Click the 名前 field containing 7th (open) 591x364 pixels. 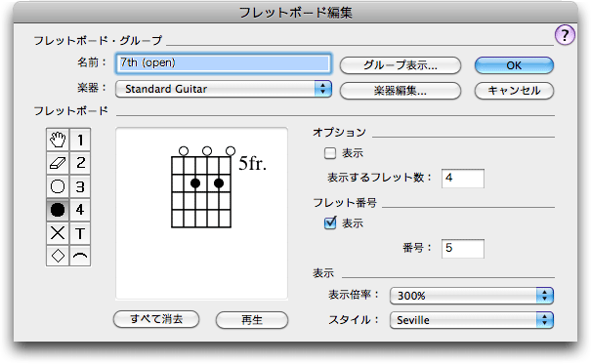pyautogui.click(x=224, y=63)
